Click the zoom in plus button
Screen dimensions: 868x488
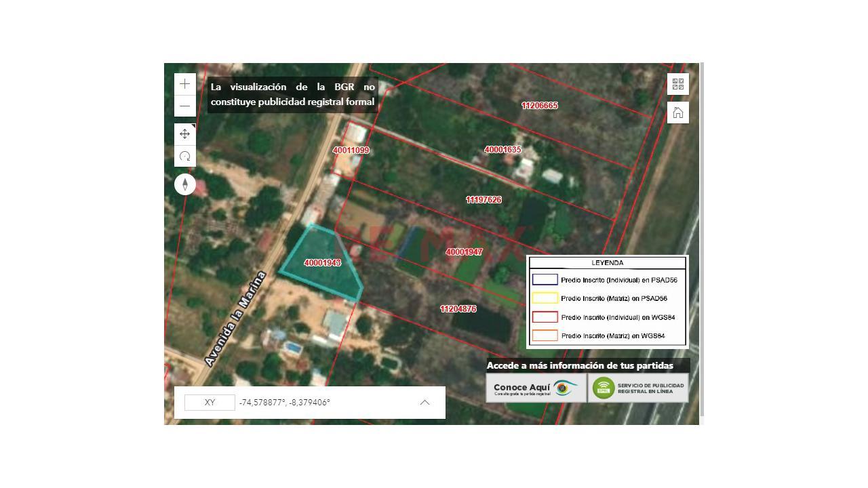coord(184,84)
